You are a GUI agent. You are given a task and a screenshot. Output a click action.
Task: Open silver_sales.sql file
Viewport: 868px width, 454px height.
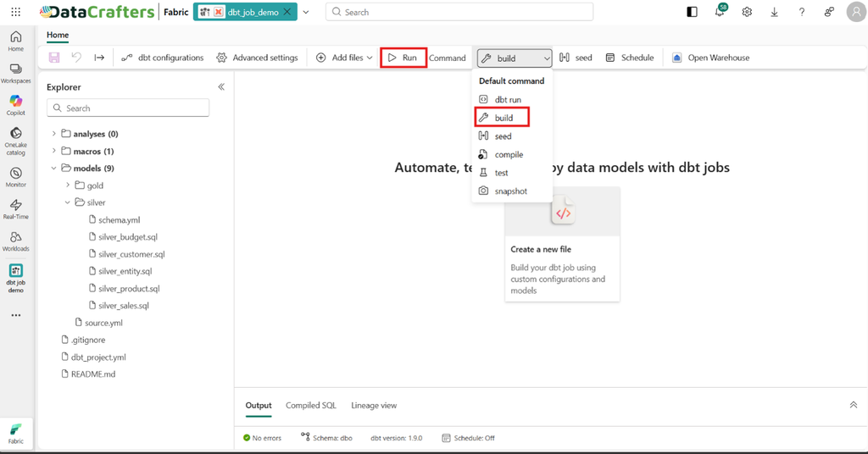tap(119, 305)
